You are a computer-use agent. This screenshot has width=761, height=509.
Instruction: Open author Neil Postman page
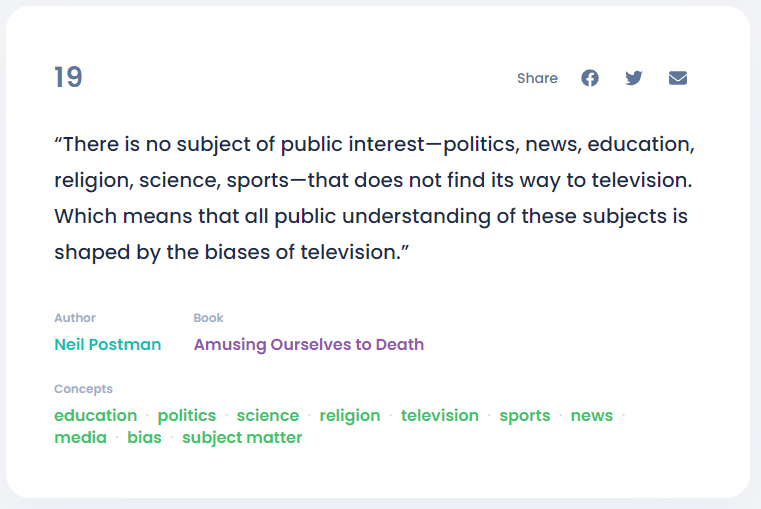click(x=108, y=345)
